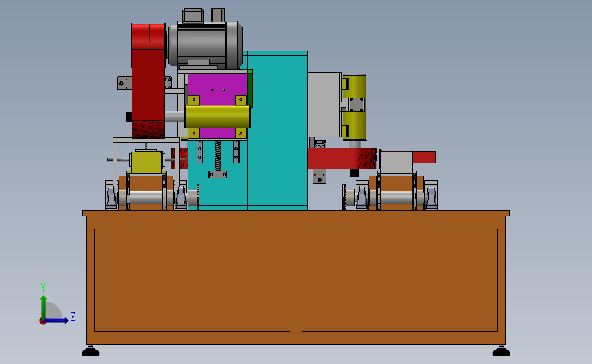Select the red belt guard cover
The width and height of the screenshot is (592, 364).
click(x=148, y=81)
